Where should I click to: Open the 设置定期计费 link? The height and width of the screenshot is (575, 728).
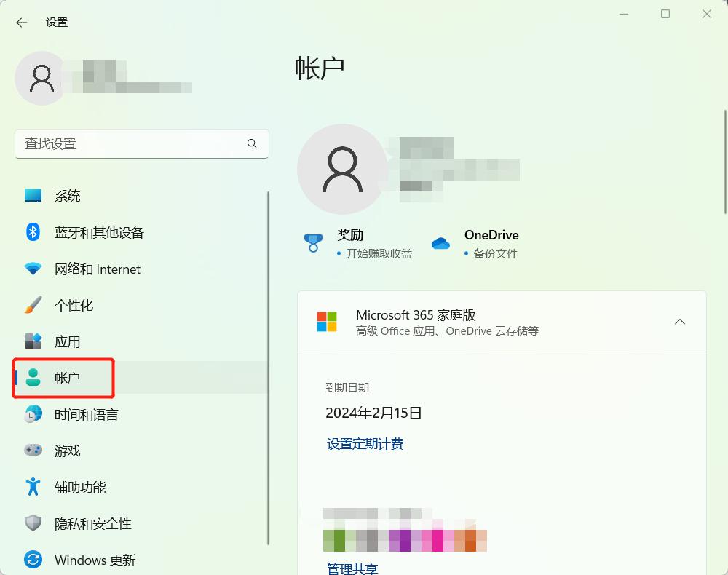[366, 444]
